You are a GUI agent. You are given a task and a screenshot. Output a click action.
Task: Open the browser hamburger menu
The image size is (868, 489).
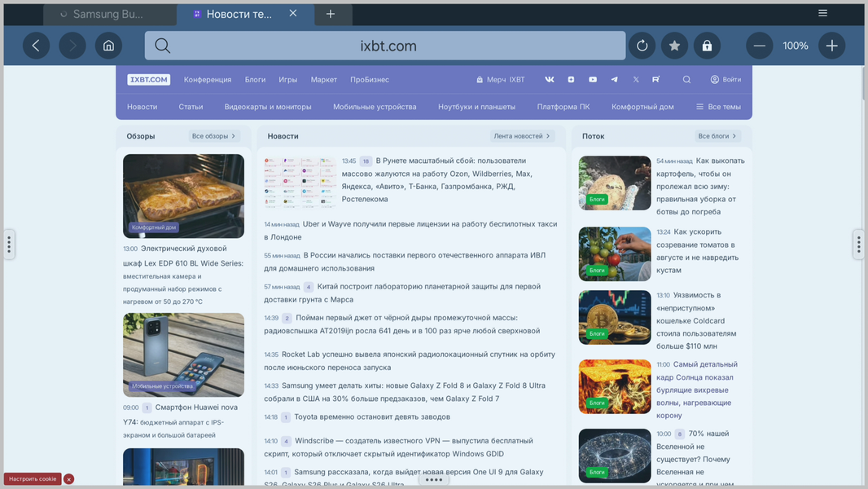[822, 13]
